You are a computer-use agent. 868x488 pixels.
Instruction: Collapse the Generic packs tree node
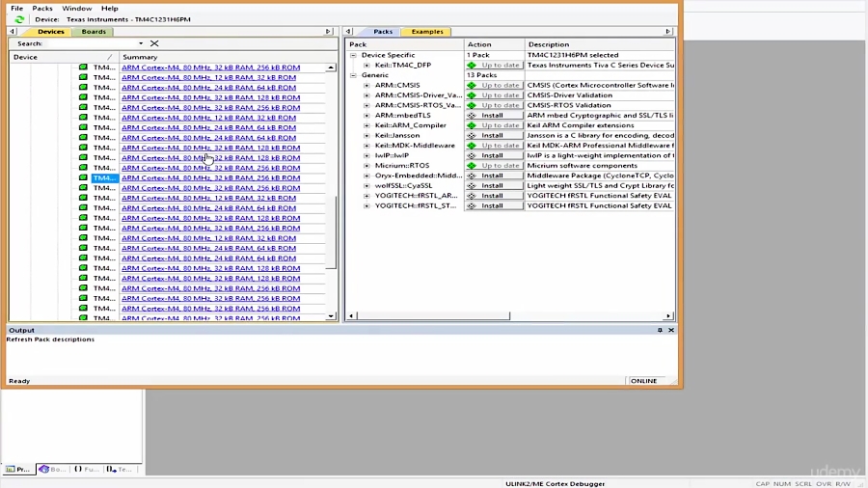pyautogui.click(x=353, y=75)
